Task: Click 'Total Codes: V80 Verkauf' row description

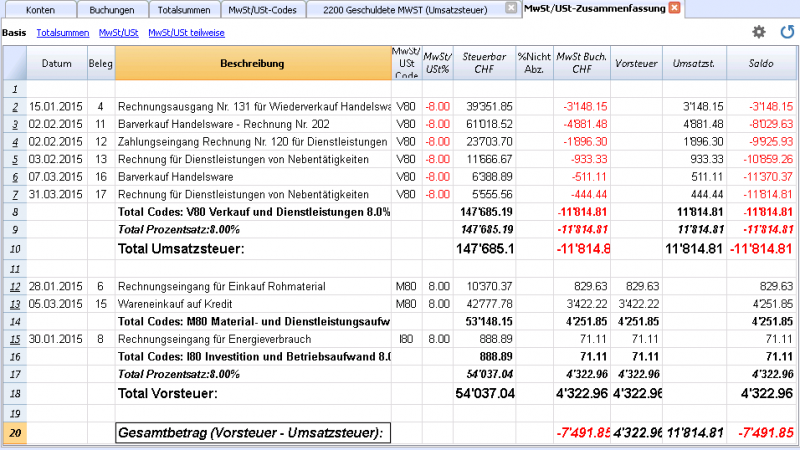Action: [x=253, y=212]
